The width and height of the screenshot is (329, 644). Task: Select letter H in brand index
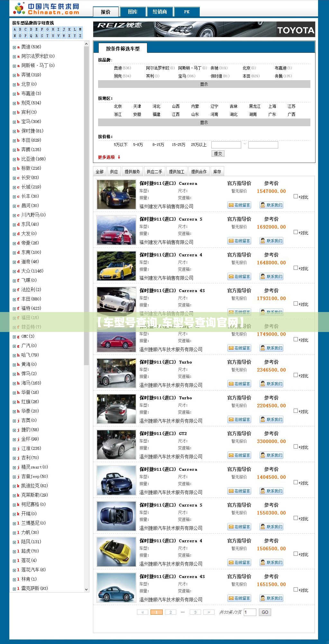pyautogui.click(x=53, y=29)
